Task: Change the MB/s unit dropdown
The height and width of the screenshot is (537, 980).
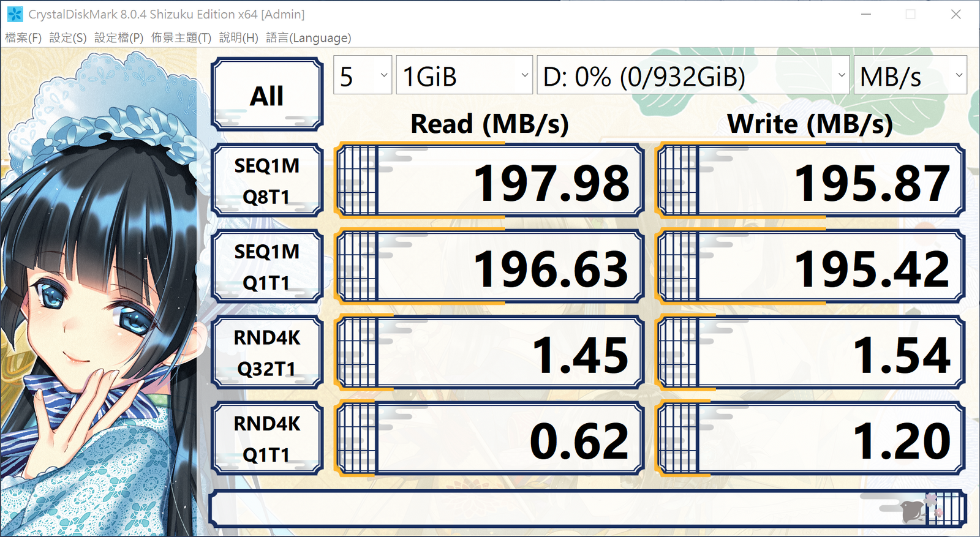Action: (x=910, y=76)
